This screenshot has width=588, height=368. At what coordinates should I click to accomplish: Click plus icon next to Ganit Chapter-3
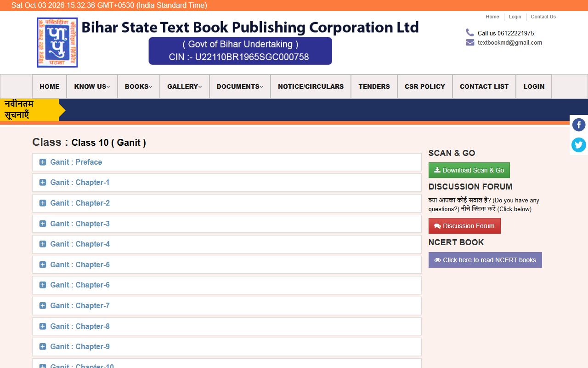[x=43, y=224]
